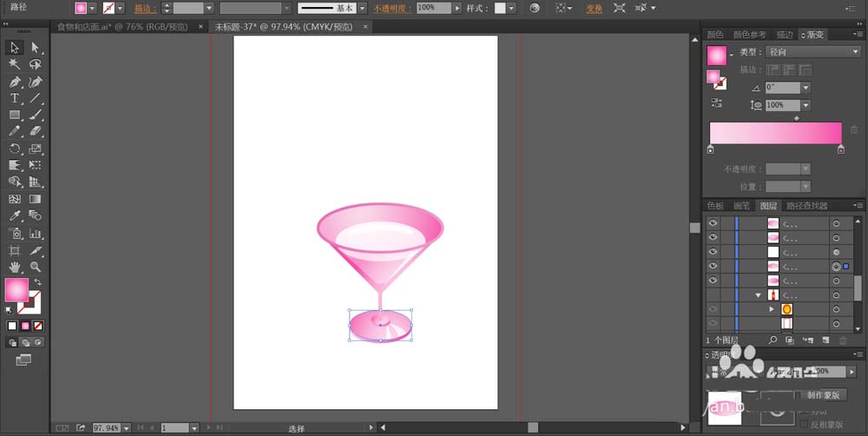The height and width of the screenshot is (436, 868).
Task: Pick the Eyedropper tool
Action: (x=15, y=215)
